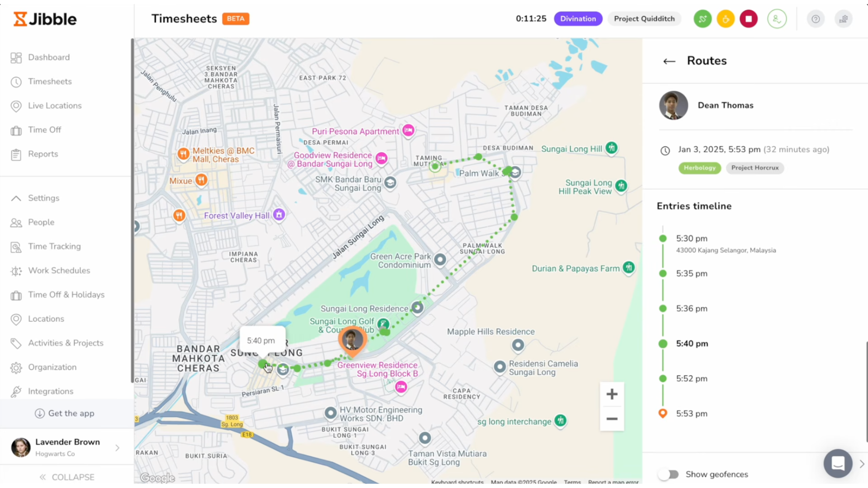Viewport: 868px width, 488px height.
Task: Click Goodview Residence map marker
Action: 382,158
